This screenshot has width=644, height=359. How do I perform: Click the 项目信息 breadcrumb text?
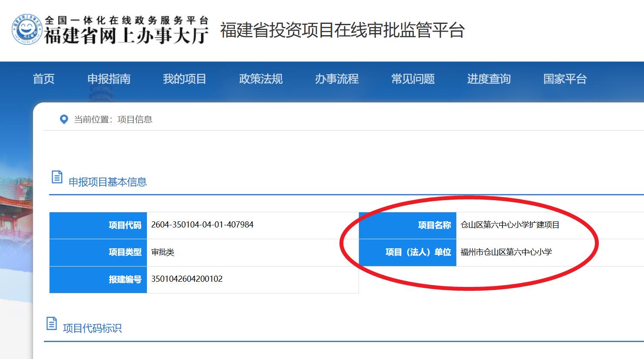tap(135, 119)
